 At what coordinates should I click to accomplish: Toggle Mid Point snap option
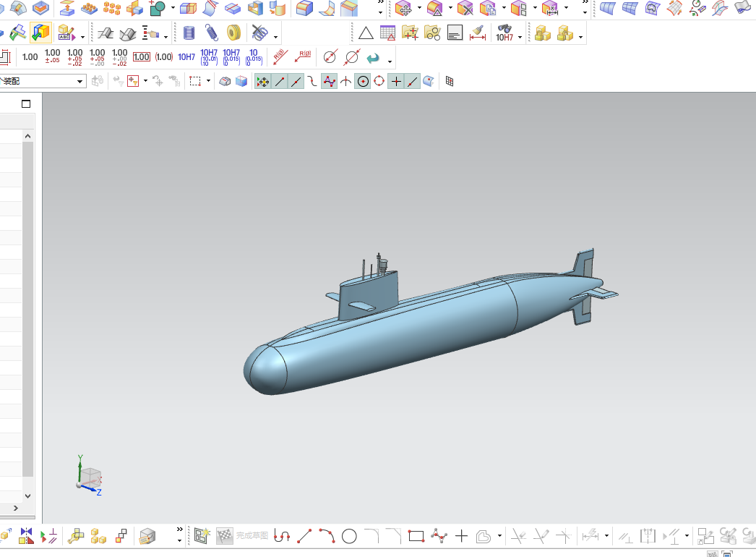click(x=296, y=82)
